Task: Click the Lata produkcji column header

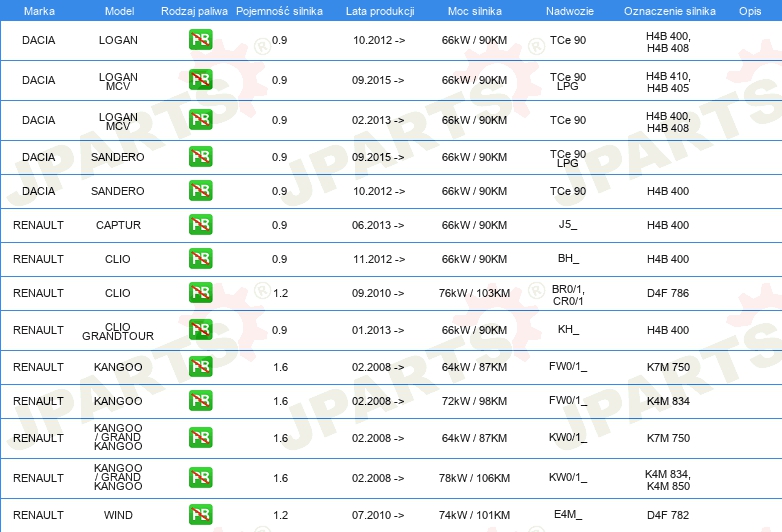Action: [x=380, y=11]
